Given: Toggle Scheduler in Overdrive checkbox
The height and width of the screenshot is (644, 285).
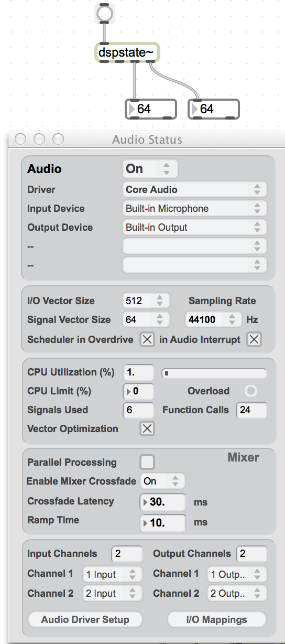Looking at the screenshot, I should [x=147, y=340].
